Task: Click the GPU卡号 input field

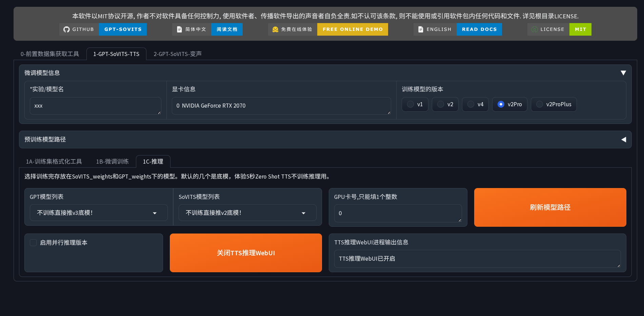Action: [x=398, y=213]
